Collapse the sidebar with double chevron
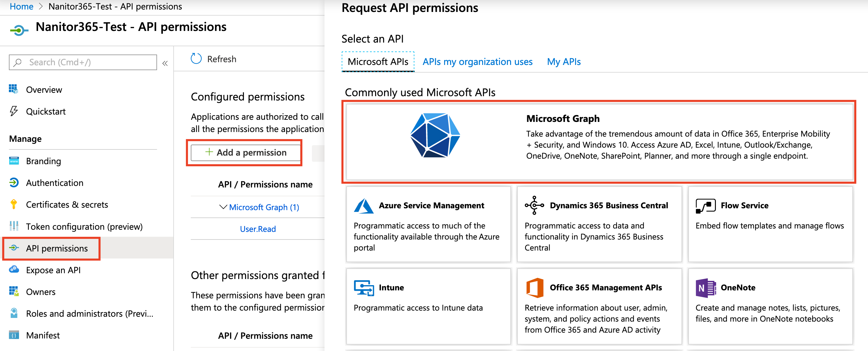 pyautogui.click(x=165, y=63)
